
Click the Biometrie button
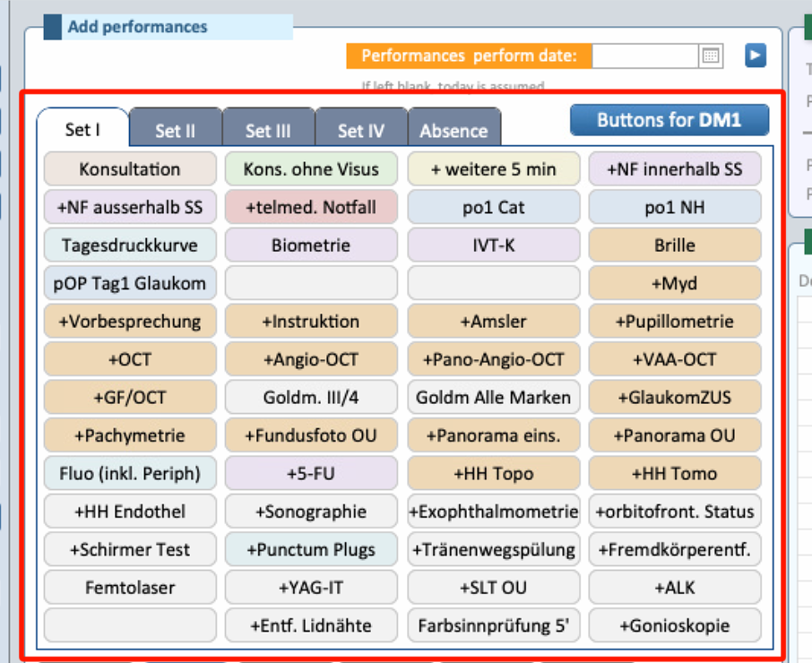pos(311,245)
